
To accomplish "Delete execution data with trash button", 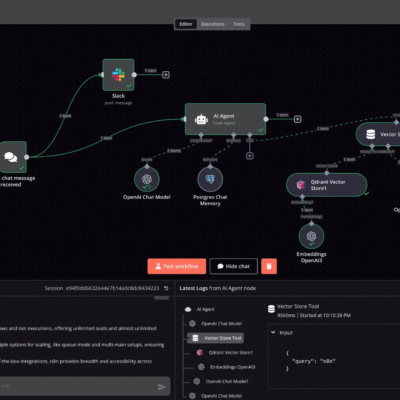I will [x=269, y=266].
